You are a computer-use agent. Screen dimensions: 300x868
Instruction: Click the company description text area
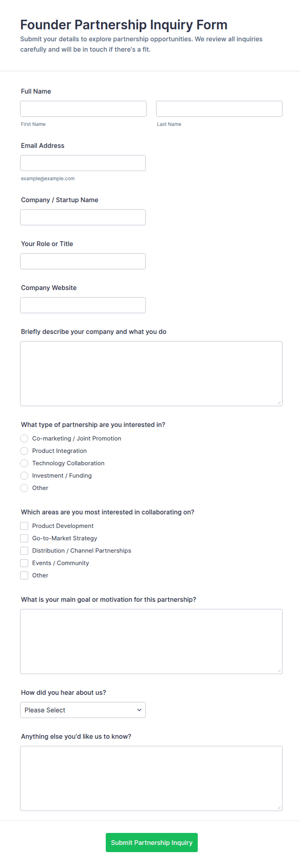click(x=151, y=373)
